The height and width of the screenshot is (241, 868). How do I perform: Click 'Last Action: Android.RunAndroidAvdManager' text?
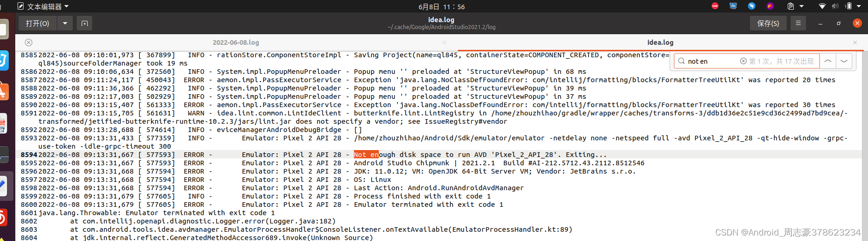(439, 188)
